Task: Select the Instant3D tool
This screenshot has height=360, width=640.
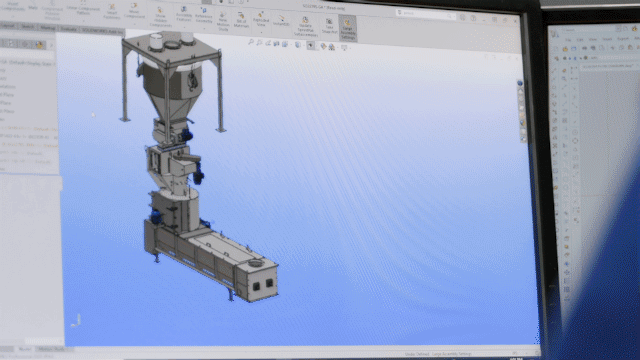Action: pyautogui.click(x=281, y=21)
